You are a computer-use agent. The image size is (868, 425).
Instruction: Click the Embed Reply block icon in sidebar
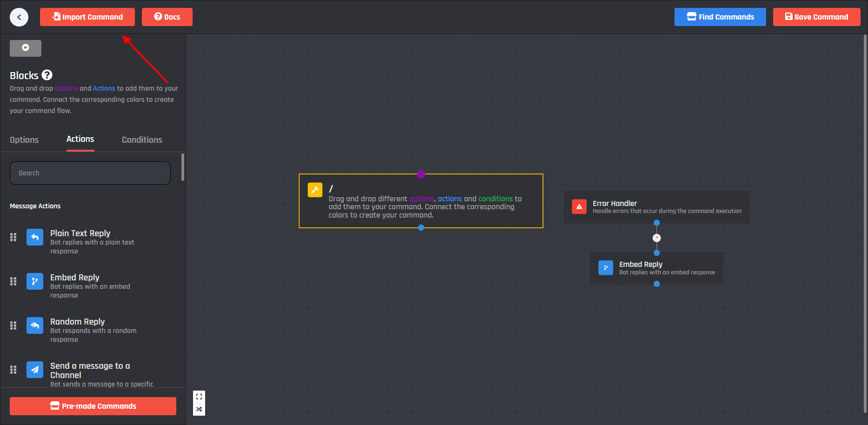point(35,281)
